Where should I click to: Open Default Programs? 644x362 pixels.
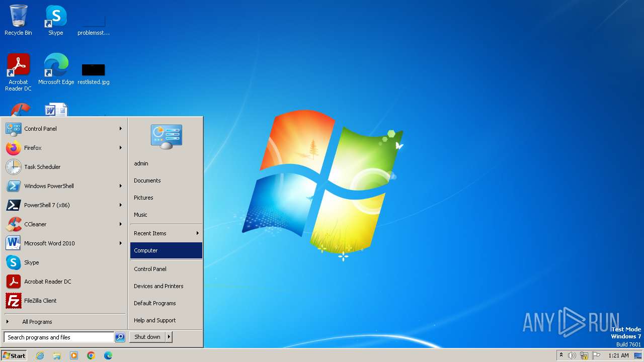pyautogui.click(x=166, y=303)
